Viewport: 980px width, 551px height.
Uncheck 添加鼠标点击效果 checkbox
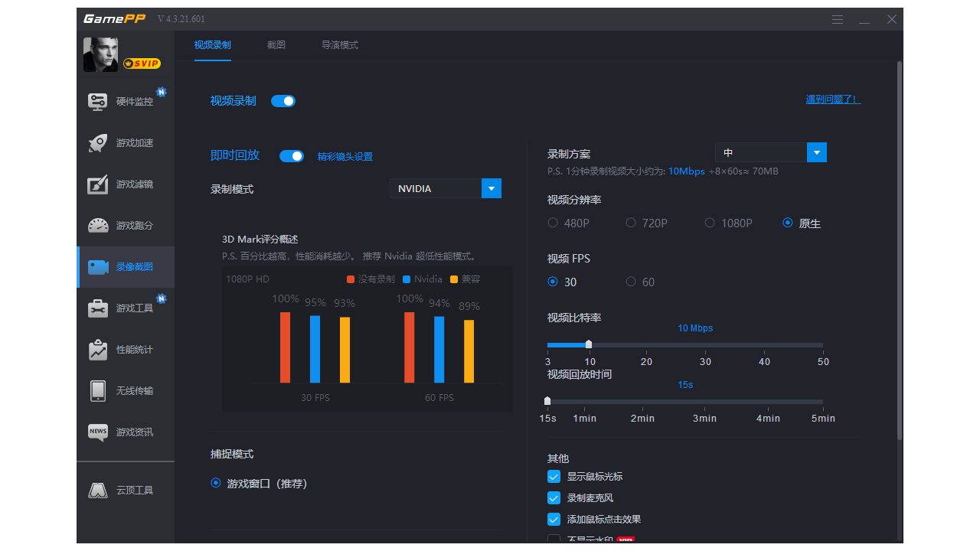[x=554, y=520]
